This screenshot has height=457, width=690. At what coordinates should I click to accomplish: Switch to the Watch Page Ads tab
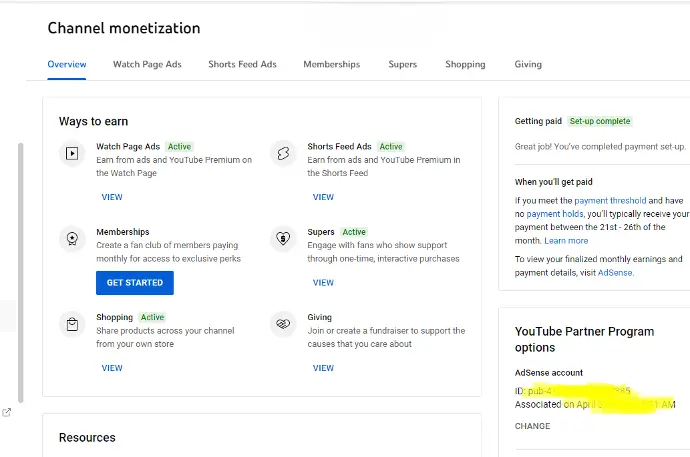pyautogui.click(x=147, y=64)
